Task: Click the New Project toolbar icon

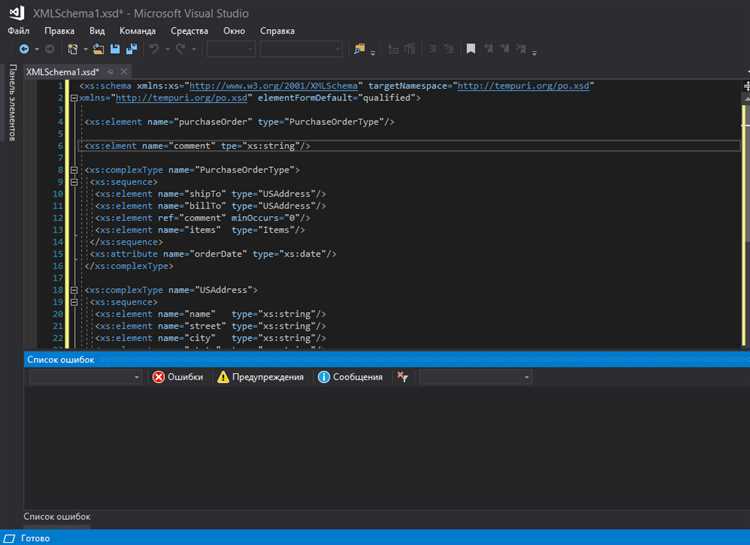Action: click(x=73, y=49)
